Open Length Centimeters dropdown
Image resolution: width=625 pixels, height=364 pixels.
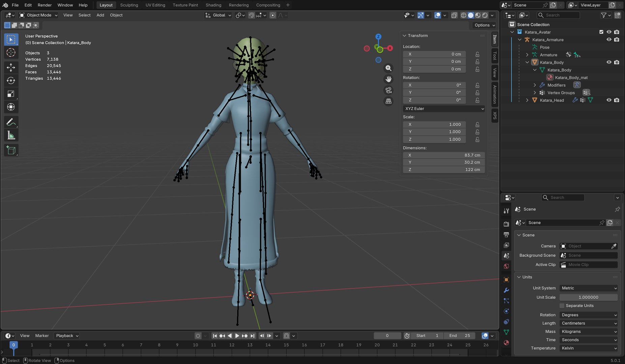pos(589,323)
